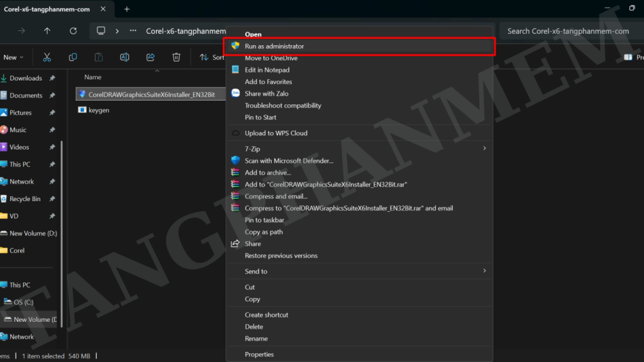
Task: Open the Sort options dropdown
Action: (x=212, y=57)
